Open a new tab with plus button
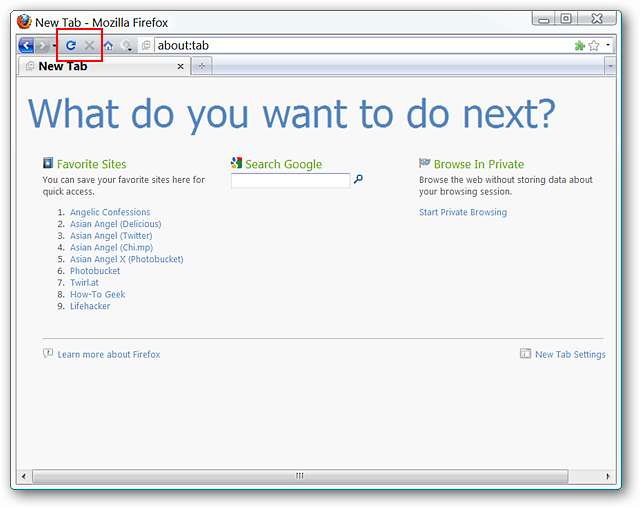Image resolution: width=640 pixels, height=508 pixels. pyautogui.click(x=202, y=66)
